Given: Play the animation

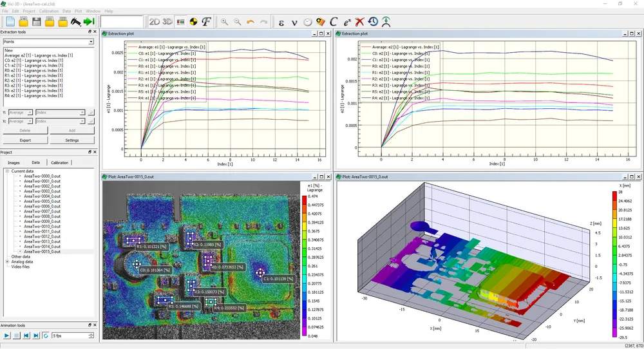Looking at the screenshot, I should coord(7,335).
